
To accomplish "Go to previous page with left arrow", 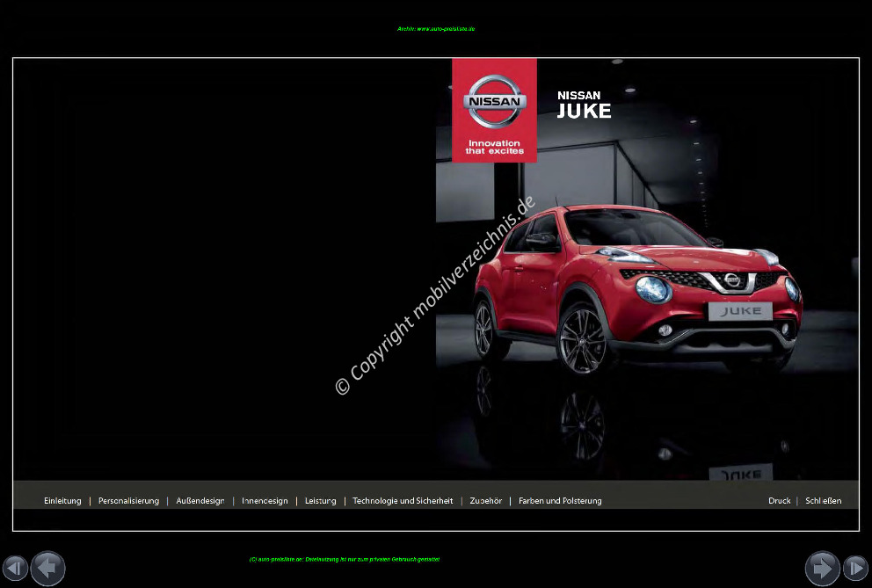I will coord(47,569).
